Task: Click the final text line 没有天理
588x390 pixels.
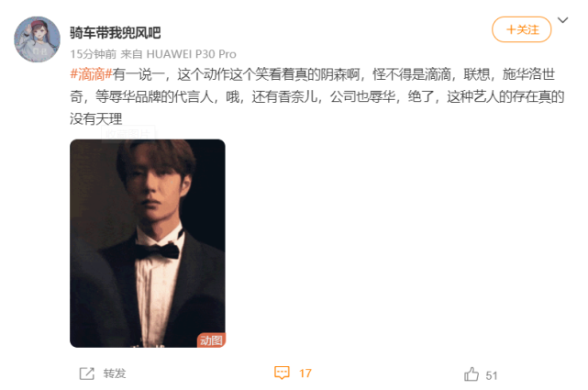Action: coord(96,119)
